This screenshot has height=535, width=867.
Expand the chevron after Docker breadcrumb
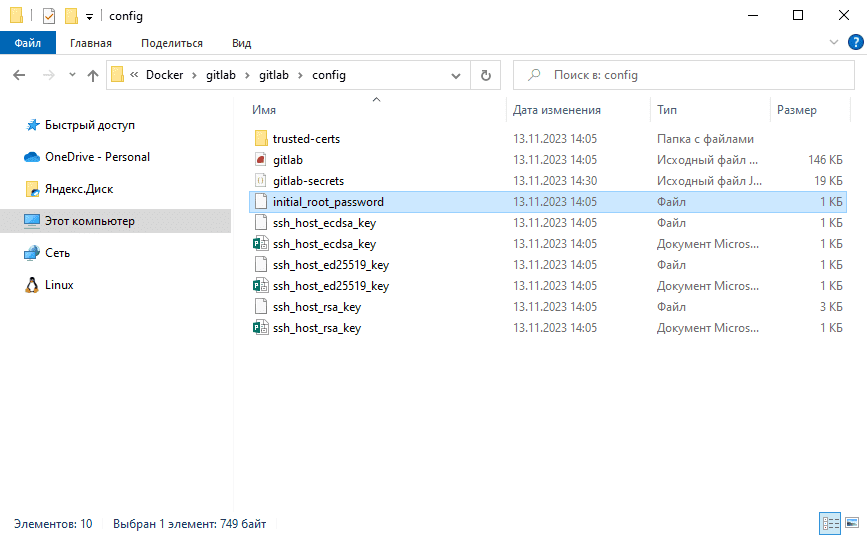[194, 75]
